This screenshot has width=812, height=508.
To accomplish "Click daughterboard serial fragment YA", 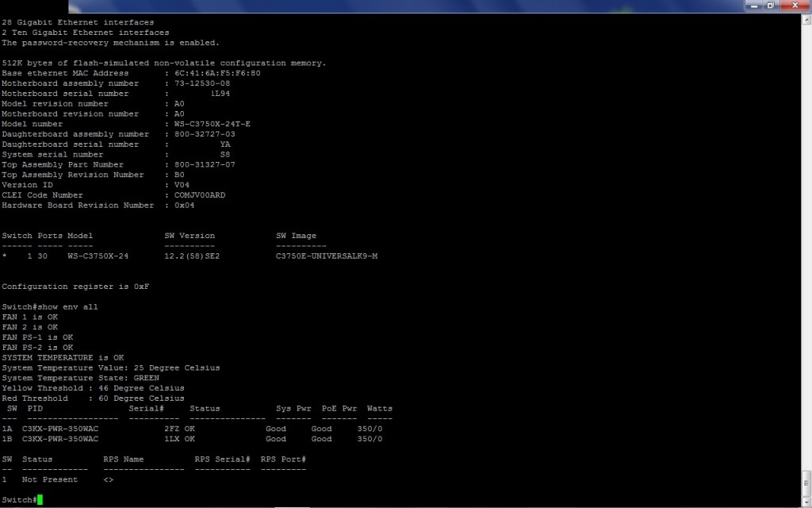I will pyautogui.click(x=225, y=144).
